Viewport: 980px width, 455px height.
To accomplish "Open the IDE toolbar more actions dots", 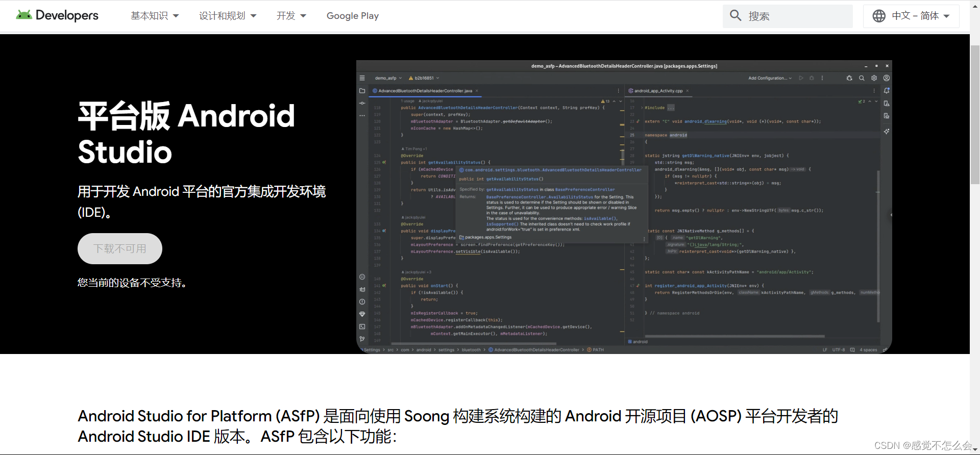I will (x=822, y=78).
